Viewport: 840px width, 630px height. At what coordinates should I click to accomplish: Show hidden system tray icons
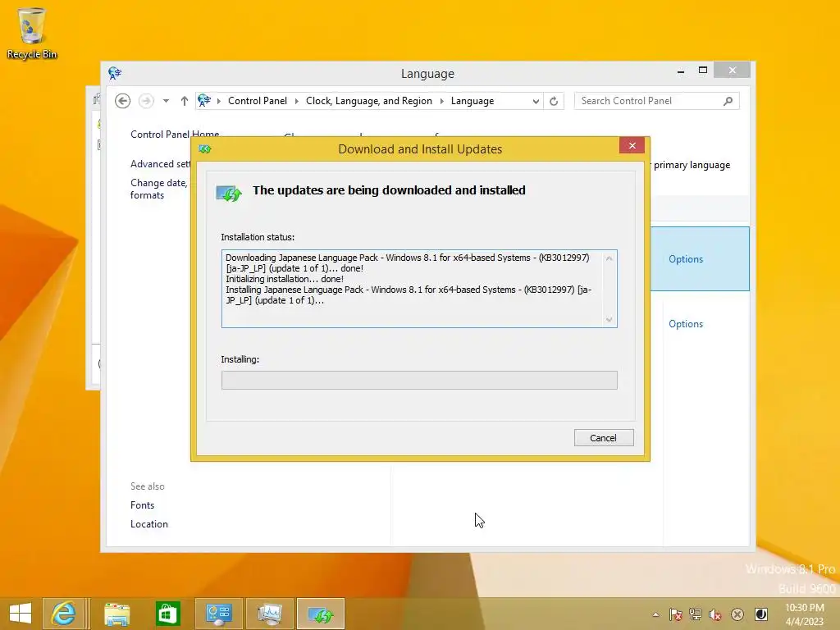coord(655,614)
